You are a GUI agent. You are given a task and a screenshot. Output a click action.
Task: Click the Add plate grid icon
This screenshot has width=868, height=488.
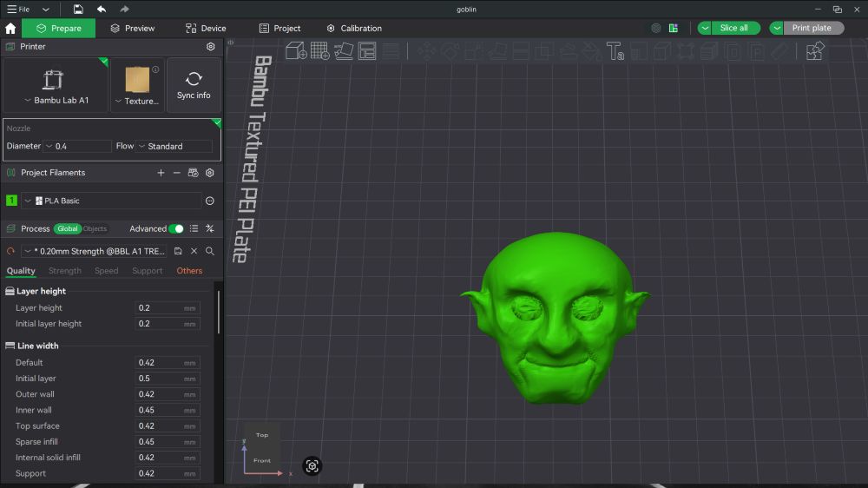tap(320, 51)
